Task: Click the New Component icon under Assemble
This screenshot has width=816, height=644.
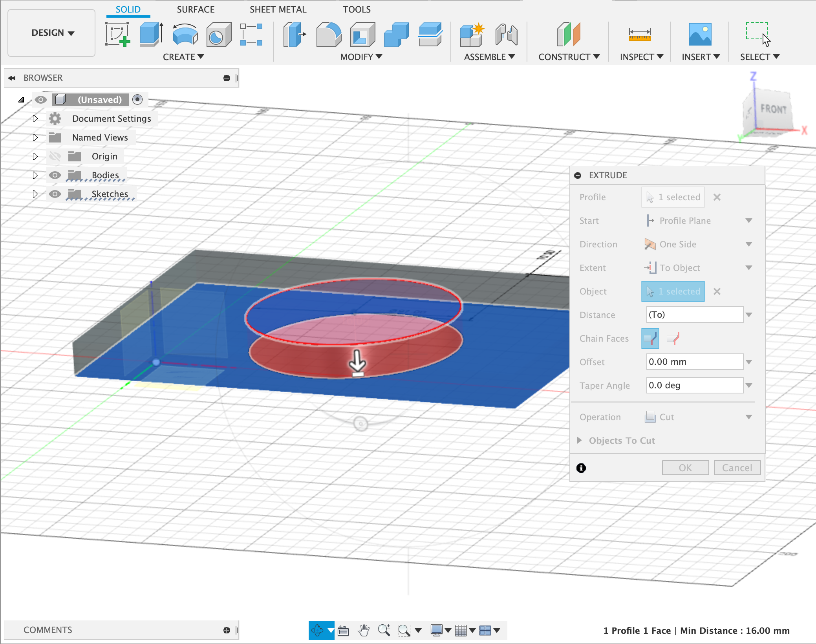Action: point(472,35)
